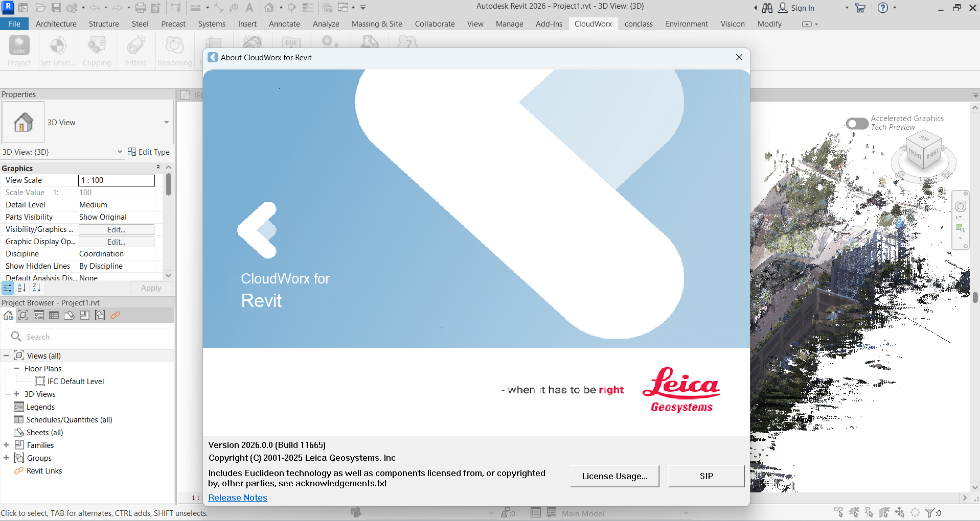Open the Release Notes link
This screenshot has width=980, height=521.
pyautogui.click(x=238, y=498)
